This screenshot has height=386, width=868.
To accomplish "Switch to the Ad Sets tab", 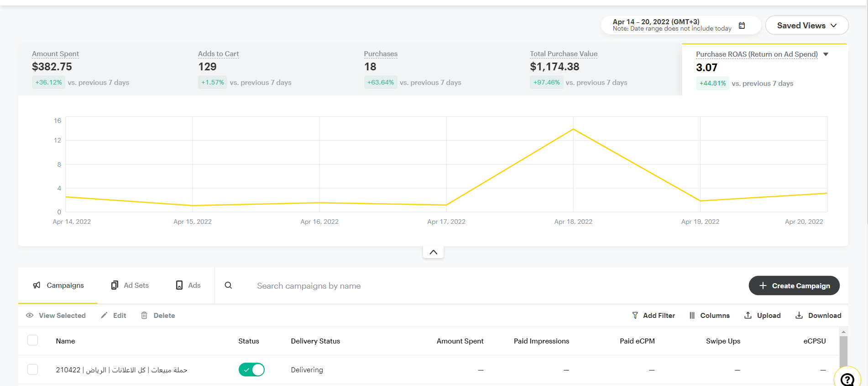I will coord(130,286).
